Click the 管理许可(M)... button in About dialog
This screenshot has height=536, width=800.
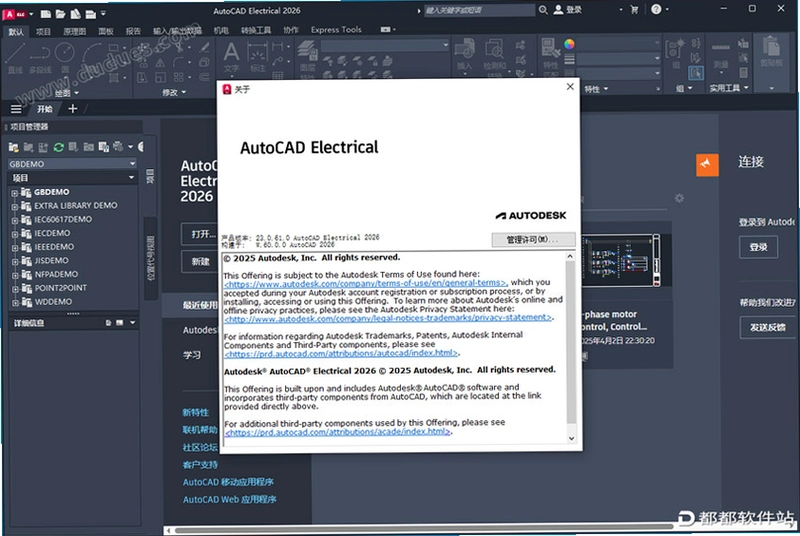(x=533, y=240)
